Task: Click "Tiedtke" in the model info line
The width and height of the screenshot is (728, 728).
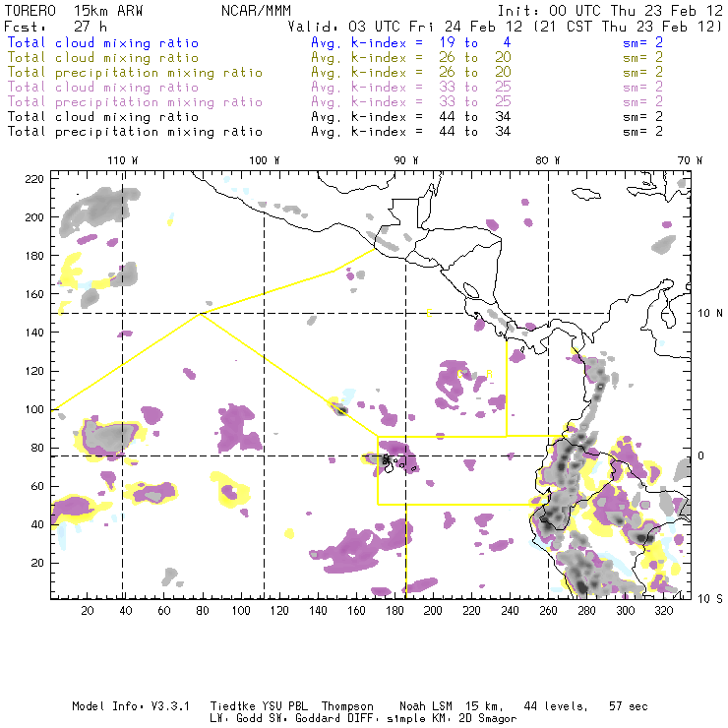Action: (x=233, y=706)
